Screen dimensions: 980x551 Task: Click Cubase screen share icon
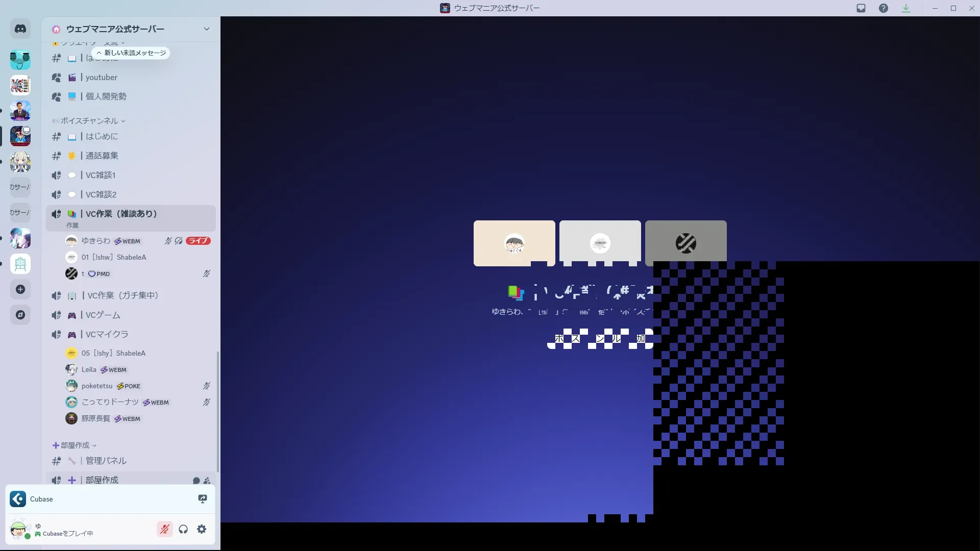(x=203, y=499)
